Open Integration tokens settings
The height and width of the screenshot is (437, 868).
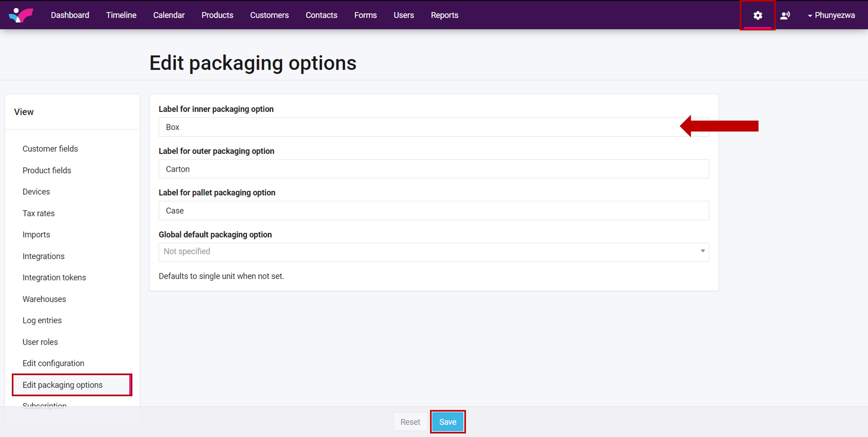[x=54, y=277]
